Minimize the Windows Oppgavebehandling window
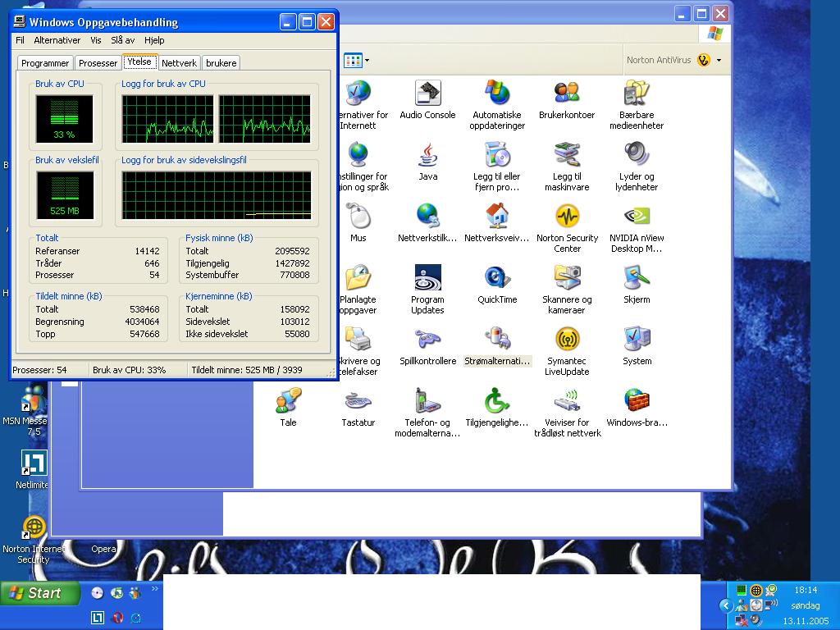The width and height of the screenshot is (840, 630). point(288,22)
